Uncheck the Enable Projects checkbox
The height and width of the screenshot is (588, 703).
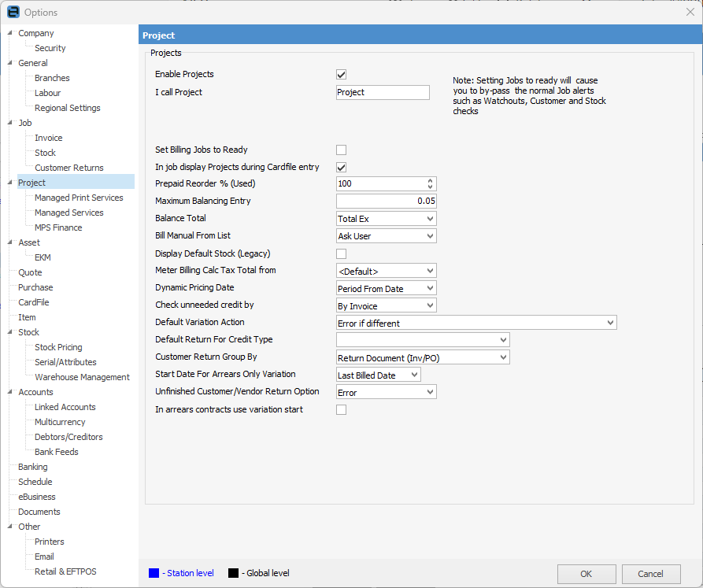tap(341, 75)
